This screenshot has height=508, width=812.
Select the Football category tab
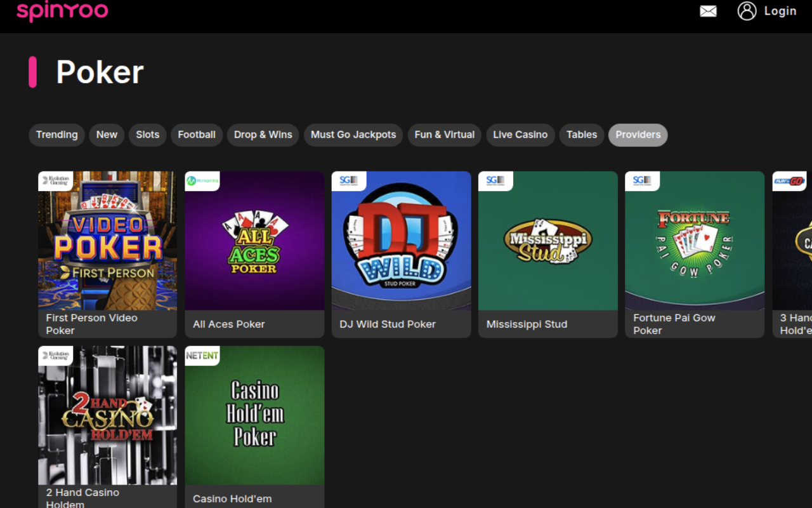pyautogui.click(x=197, y=135)
